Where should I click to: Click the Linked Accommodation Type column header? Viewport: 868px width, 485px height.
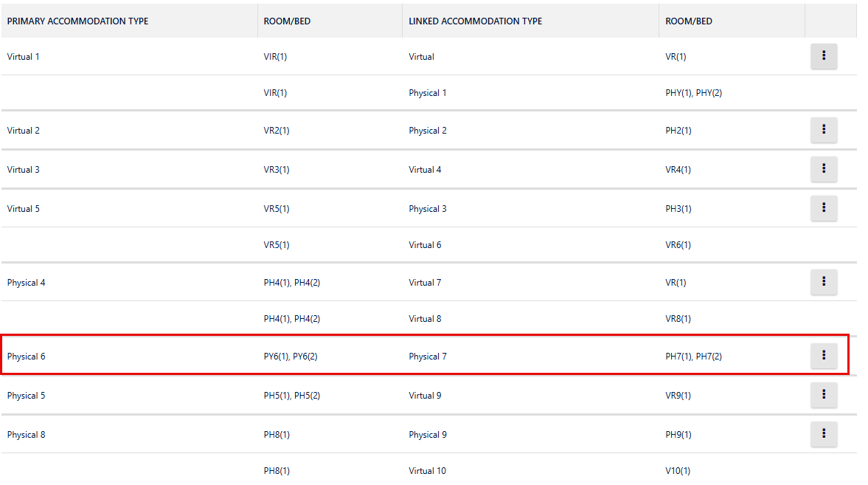(x=475, y=21)
